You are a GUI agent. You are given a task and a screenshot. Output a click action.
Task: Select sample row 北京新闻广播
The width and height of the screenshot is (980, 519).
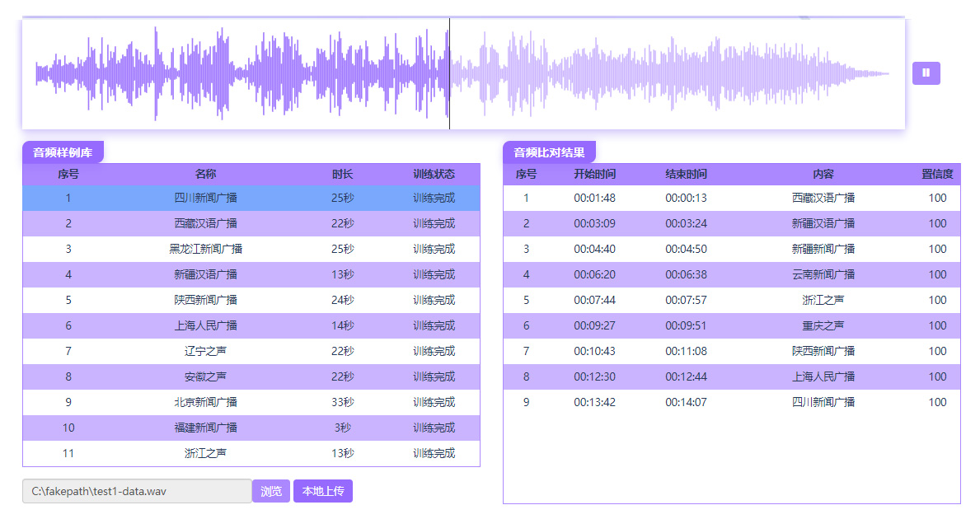click(x=251, y=403)
